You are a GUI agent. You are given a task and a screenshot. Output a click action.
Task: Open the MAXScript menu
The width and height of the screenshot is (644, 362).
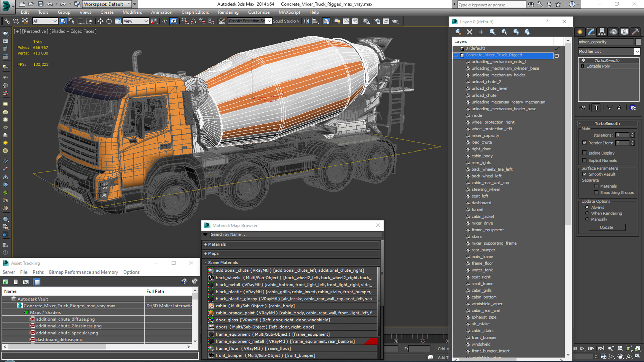tap(289, 12)
